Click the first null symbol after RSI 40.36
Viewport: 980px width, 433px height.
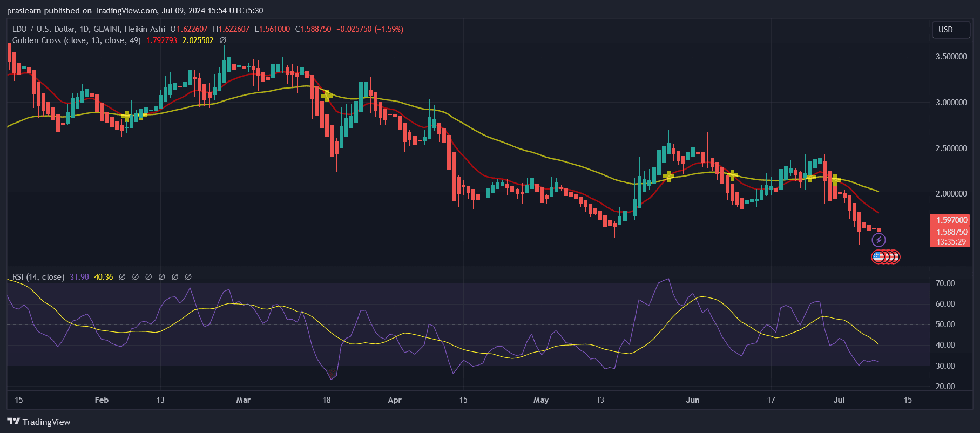click(123, 277)
